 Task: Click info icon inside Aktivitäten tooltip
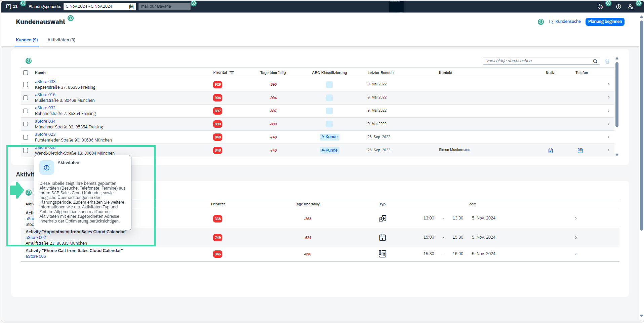click(47, 168)
